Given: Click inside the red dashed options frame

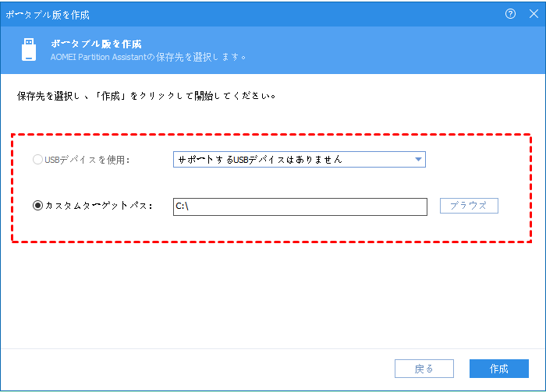Looking at the screenshot, I should point(273,184).
